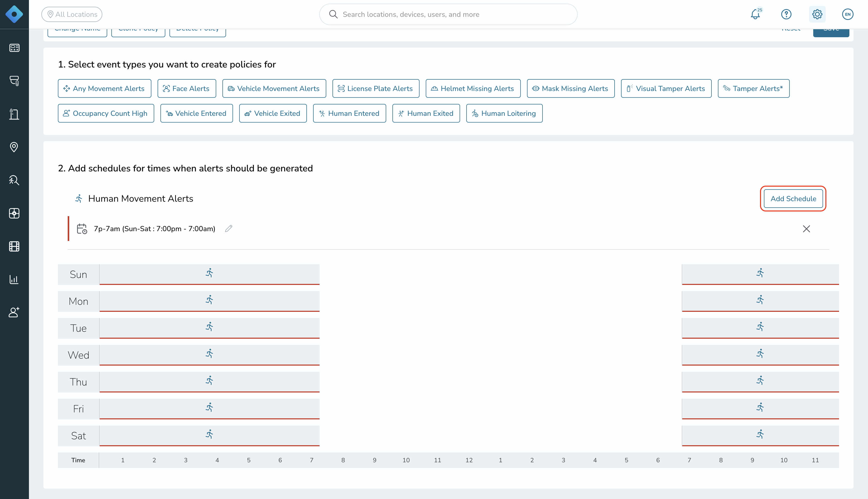
Task: Click Sunday evening schedule block
Action: click(760, 274)
